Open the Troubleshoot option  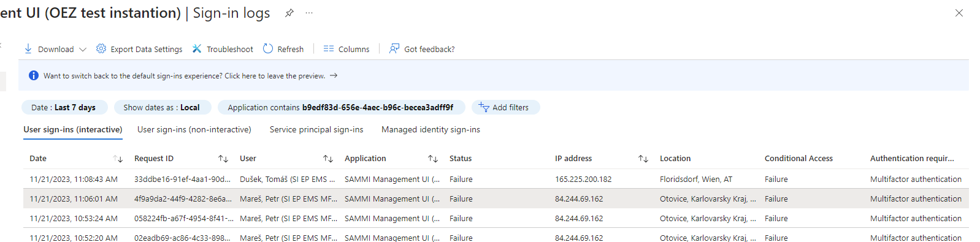[223, 49]
